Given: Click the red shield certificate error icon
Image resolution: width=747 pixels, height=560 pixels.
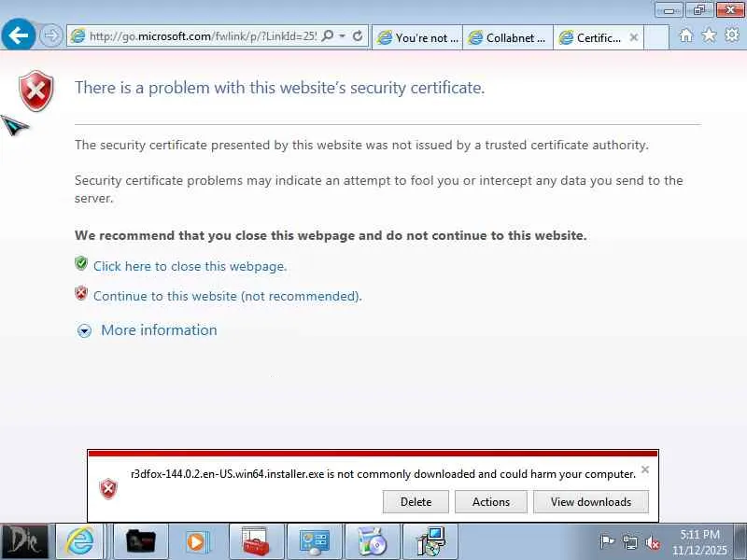Looking at the screenshot, I should (x=36, y=91).
